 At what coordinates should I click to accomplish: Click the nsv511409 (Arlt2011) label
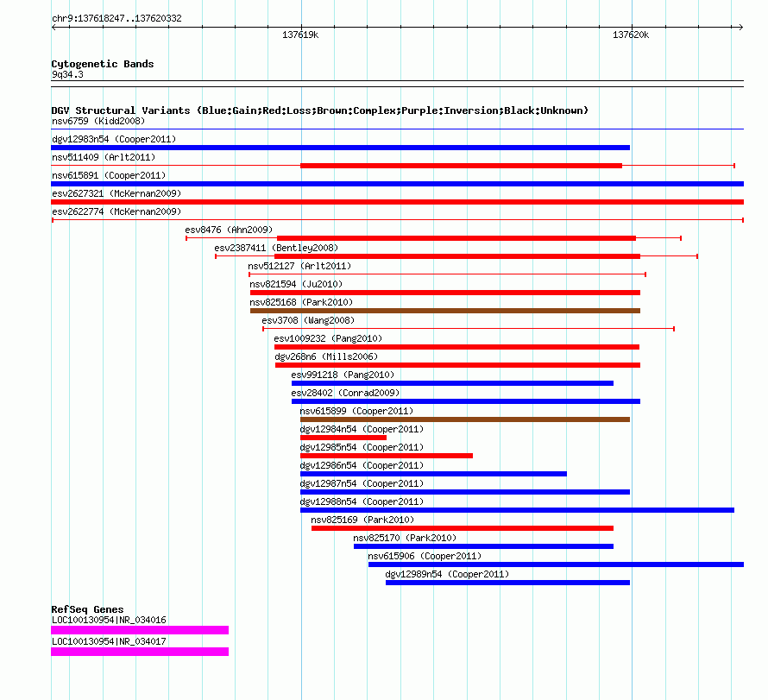[x=104, y=157]
